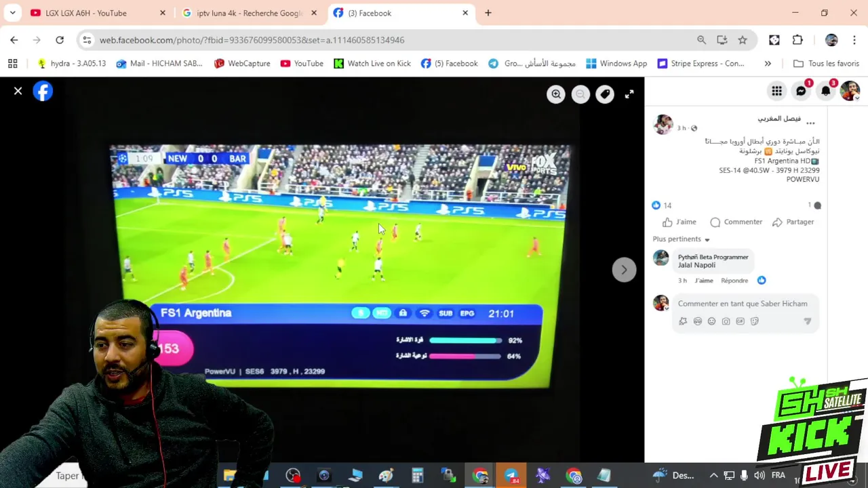Open Telegram from the taskbar
This screenshot has width=868, height=488.
point(511,476)
